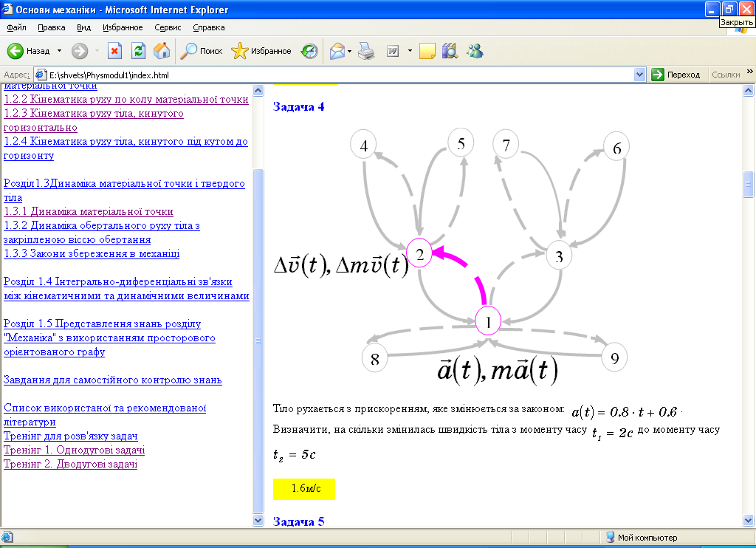Expand the toolbar overflow chevron next to Ссылки
Screen dimensions: 756x548
point(750,72)
